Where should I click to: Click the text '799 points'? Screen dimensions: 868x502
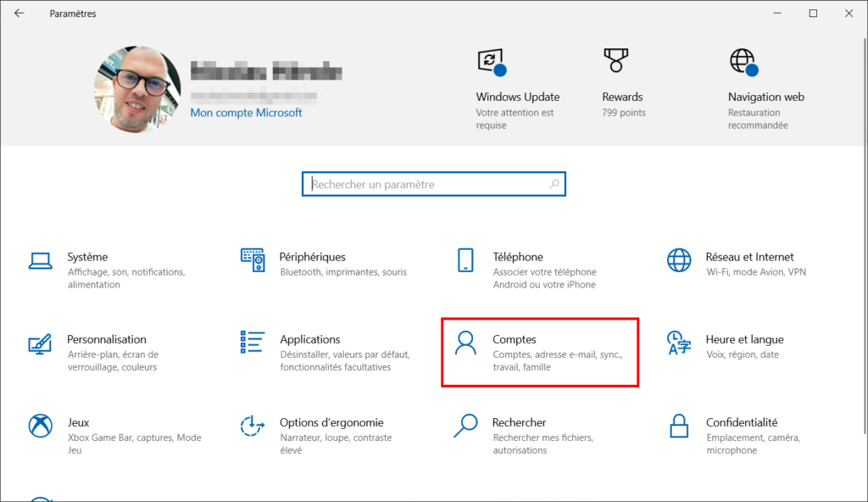pos(624,113)
